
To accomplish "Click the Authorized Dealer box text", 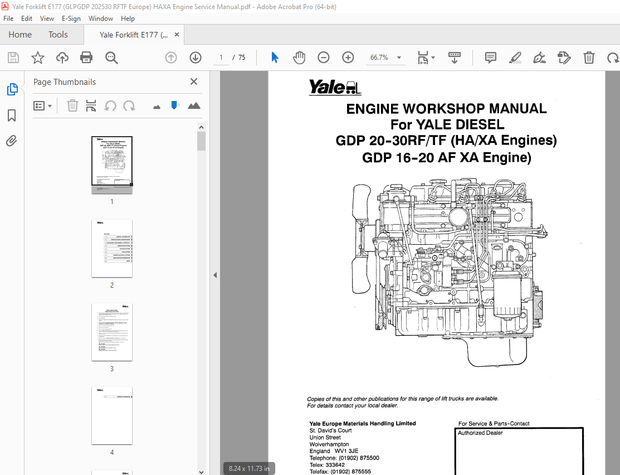I will [480, 433].
